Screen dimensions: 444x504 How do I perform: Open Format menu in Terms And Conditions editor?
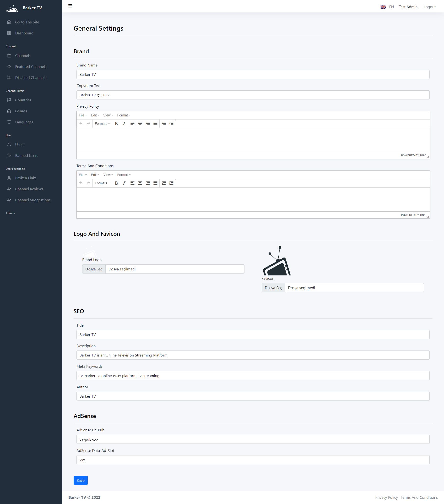click(x=124, y=175)
